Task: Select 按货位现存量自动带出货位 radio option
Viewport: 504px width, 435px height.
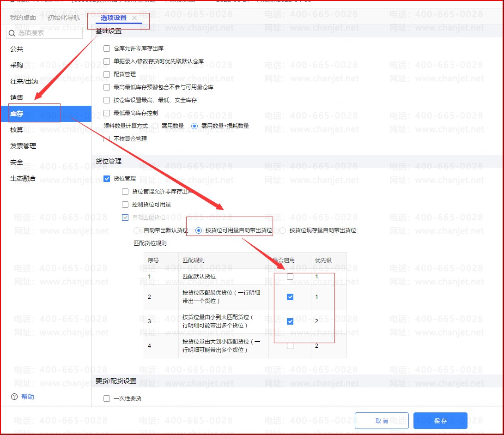Action: coord(283,230)
